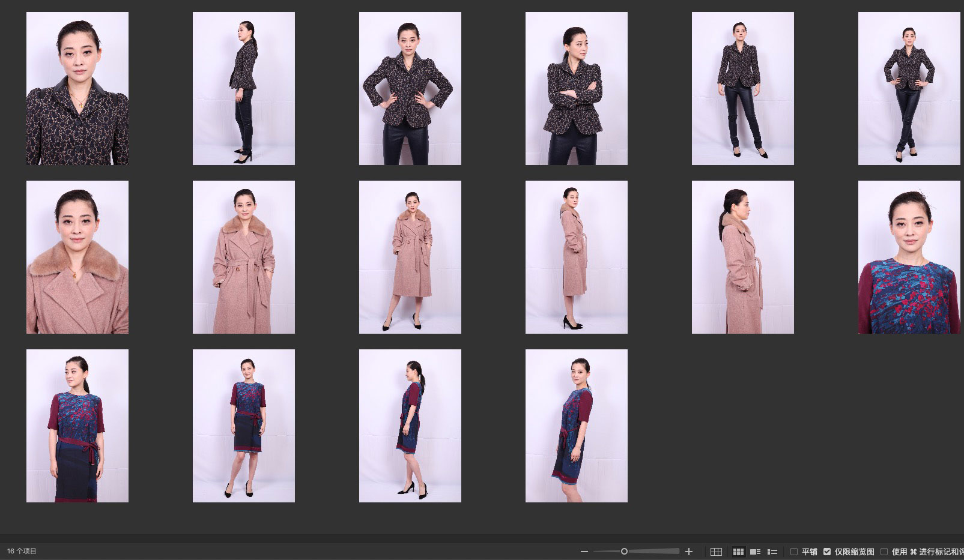
Task: Switch to details view icon
Action: pos(756,552)
